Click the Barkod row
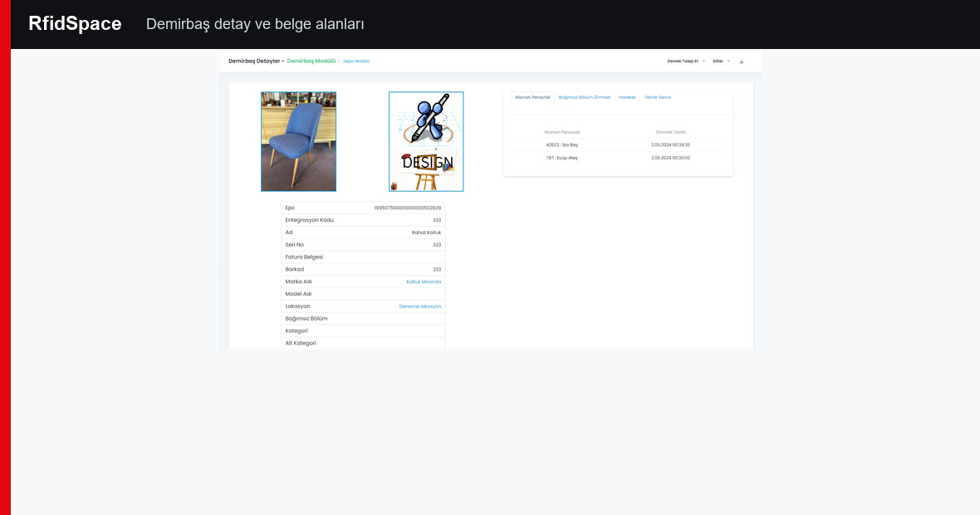The image size is (980, 515). pyautogui.click(x=363, y=269)
